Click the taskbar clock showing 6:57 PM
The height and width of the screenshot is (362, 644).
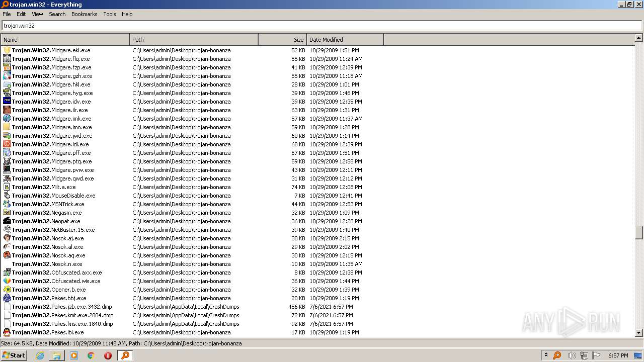(618, 355)
